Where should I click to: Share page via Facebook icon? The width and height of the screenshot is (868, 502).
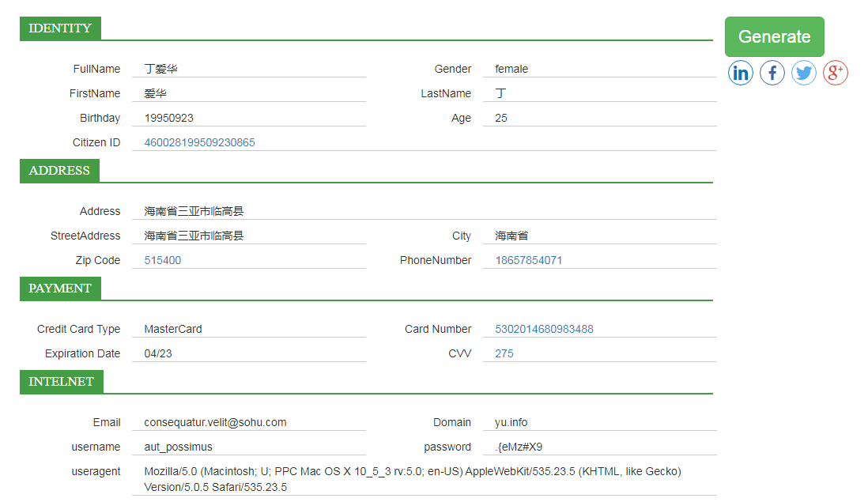(x=772, y=74)
